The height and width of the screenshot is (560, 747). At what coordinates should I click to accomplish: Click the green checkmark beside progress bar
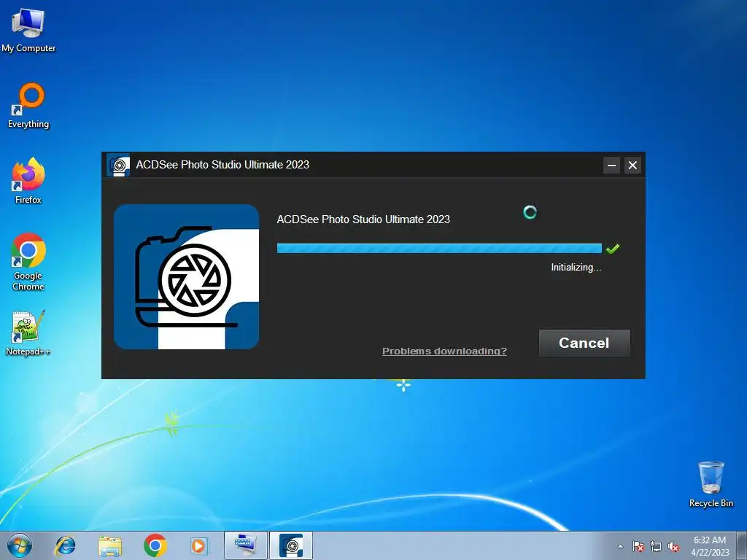pos(613,248)
